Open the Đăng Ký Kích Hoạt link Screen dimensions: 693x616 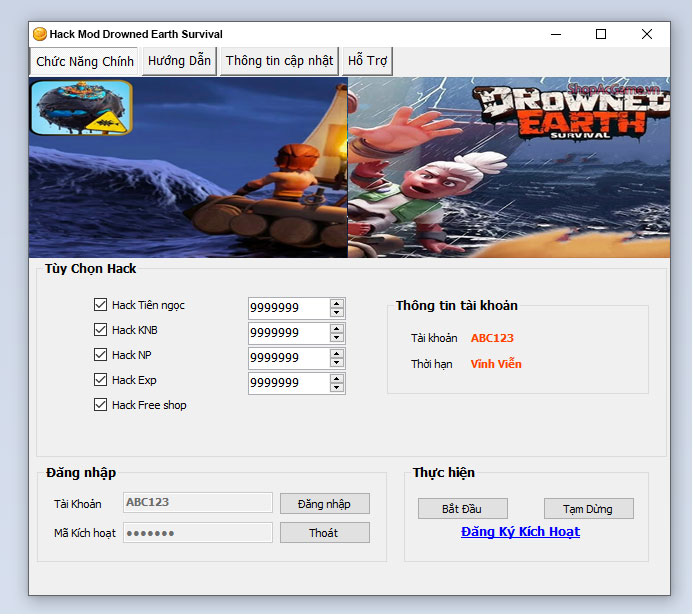520,532
